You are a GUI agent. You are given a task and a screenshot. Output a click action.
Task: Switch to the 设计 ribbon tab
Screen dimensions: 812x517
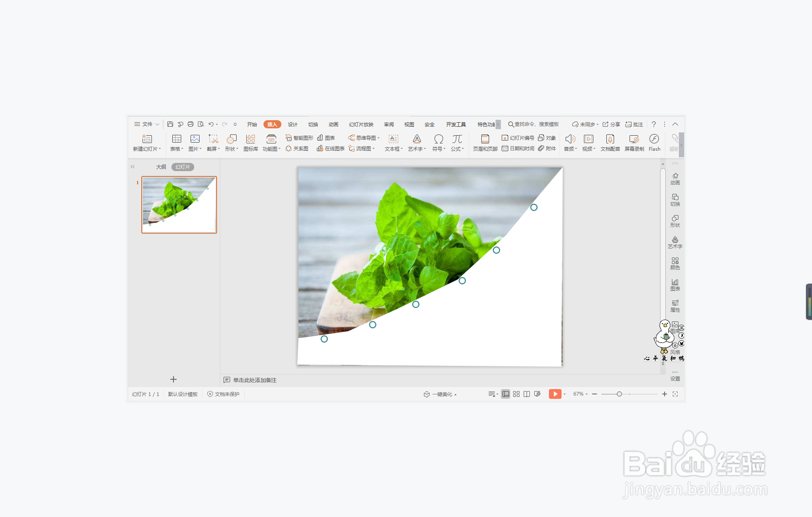click(292, 124)
